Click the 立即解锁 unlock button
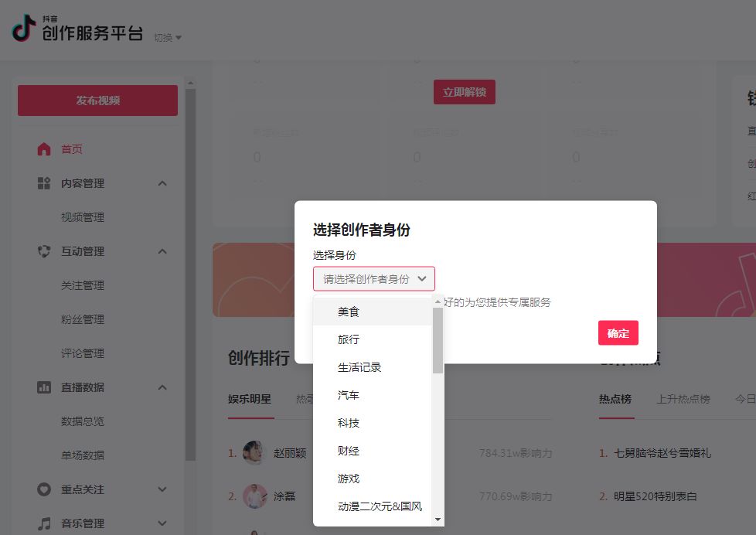 coord(464,91)
